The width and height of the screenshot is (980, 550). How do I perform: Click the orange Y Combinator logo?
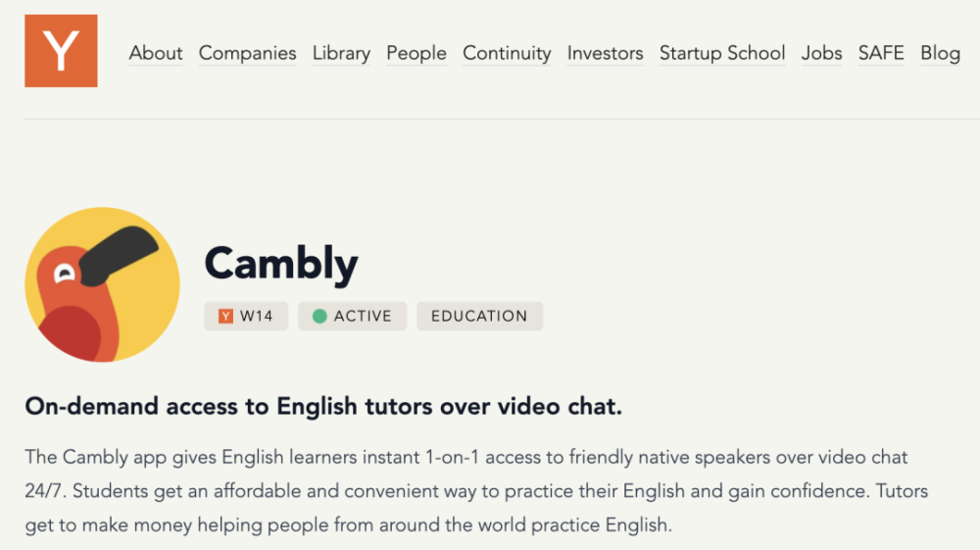click(x=61, y=51)
